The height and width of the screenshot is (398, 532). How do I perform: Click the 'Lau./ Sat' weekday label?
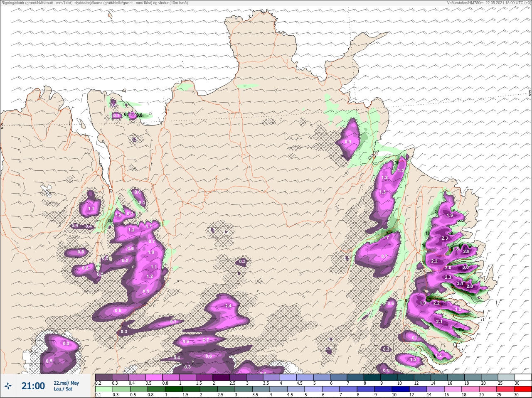coord(63,389)
